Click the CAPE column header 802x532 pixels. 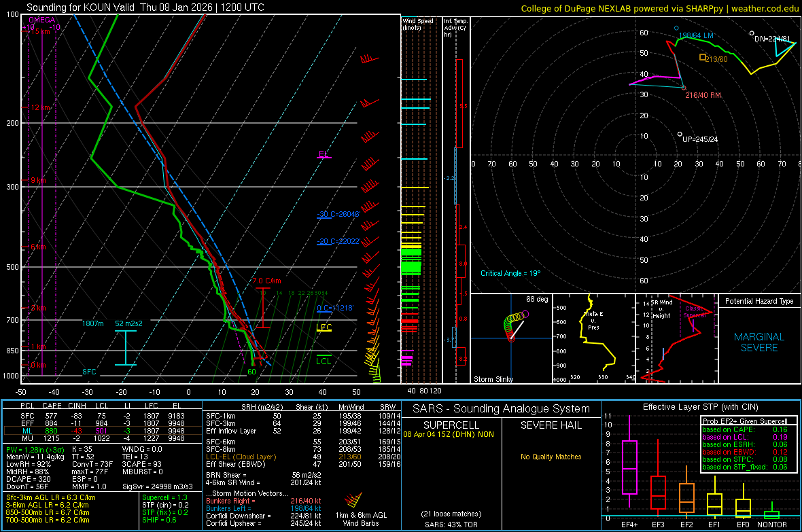click(52, 406)
